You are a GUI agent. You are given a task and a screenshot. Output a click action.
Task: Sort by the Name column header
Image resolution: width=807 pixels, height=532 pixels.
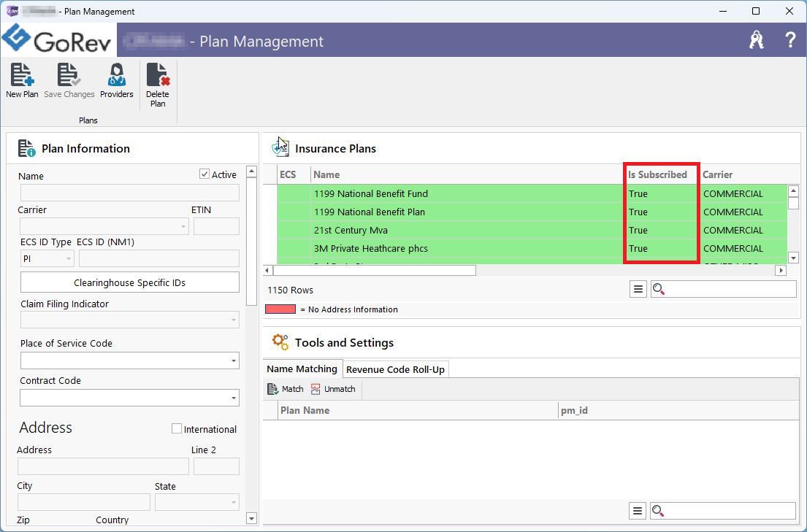(x=466, y=174)
